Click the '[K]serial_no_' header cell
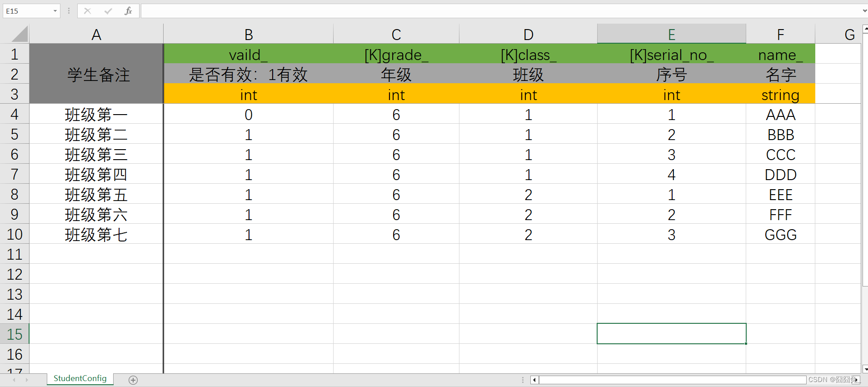 tap(672, 54)
